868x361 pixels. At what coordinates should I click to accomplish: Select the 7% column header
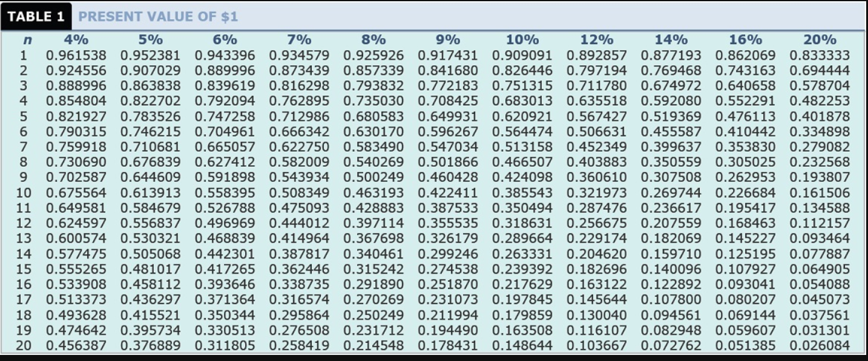299,40
